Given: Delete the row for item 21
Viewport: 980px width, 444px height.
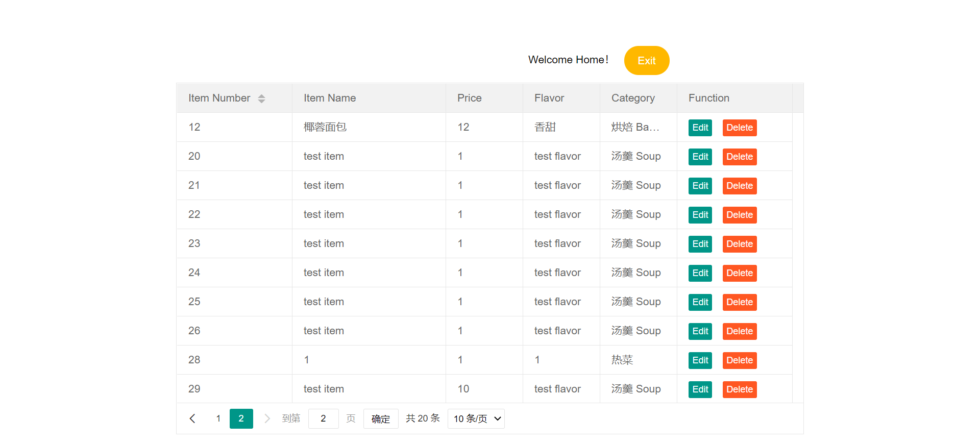Looking at the screenshot, I should point(739,186).
